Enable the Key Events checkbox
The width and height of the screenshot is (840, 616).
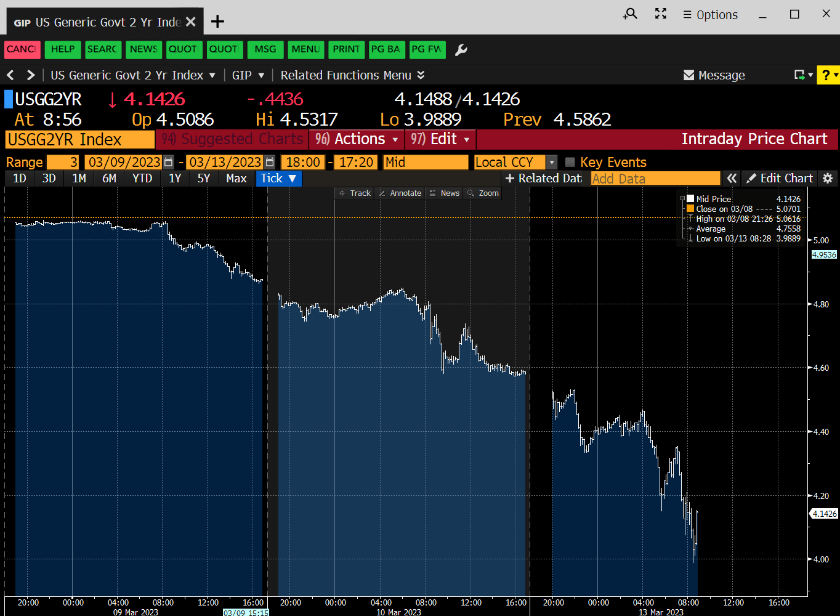click(x=570, y=162)
